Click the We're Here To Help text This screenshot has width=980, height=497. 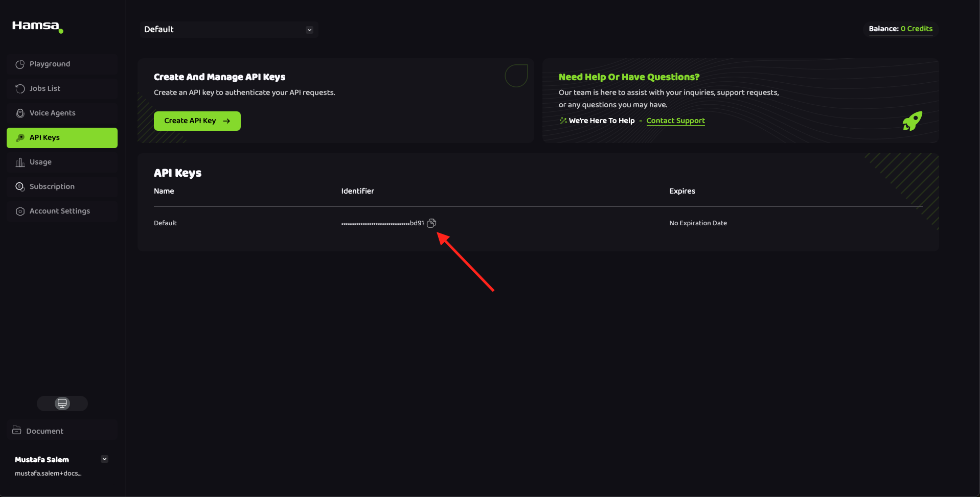[602, 121]
